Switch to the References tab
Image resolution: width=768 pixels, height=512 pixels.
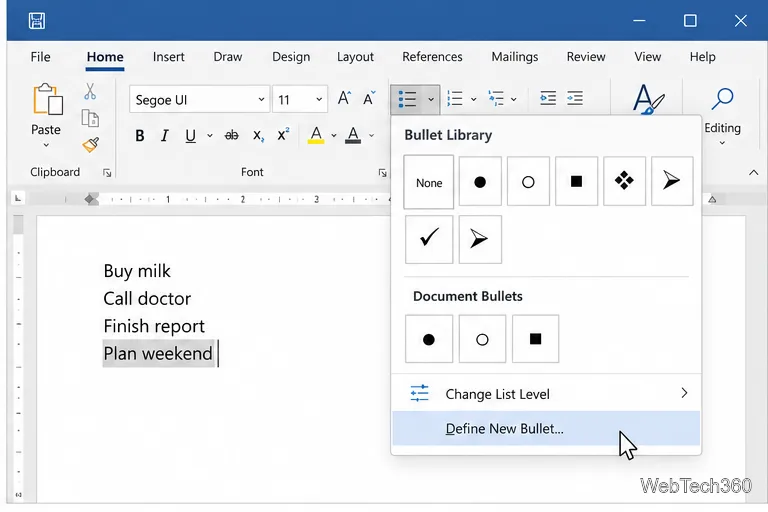coord(432,57)
